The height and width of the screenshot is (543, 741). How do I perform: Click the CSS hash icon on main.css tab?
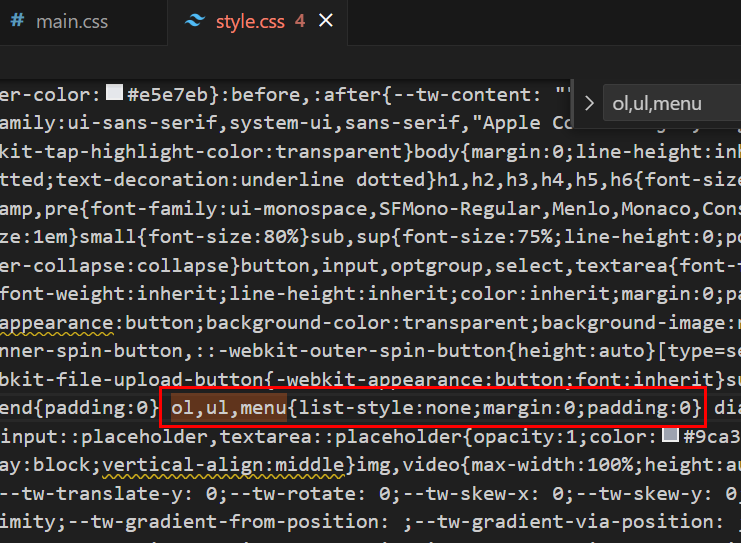point(17,21)
